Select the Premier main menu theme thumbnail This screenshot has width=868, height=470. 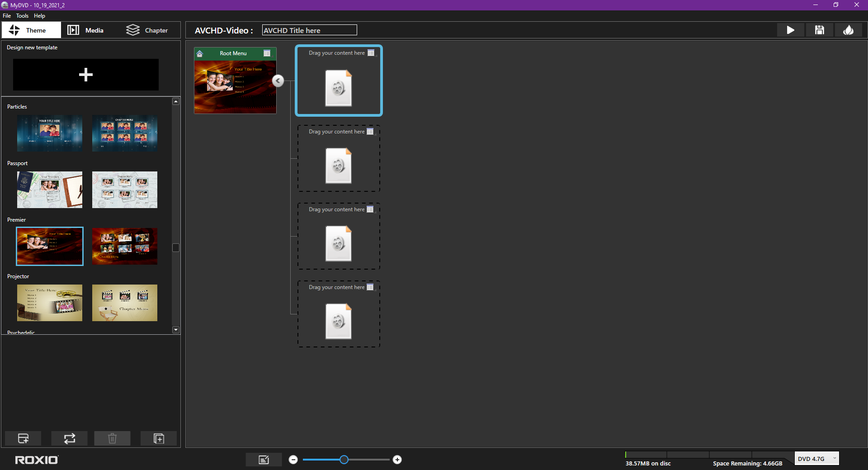pos(50,246)
